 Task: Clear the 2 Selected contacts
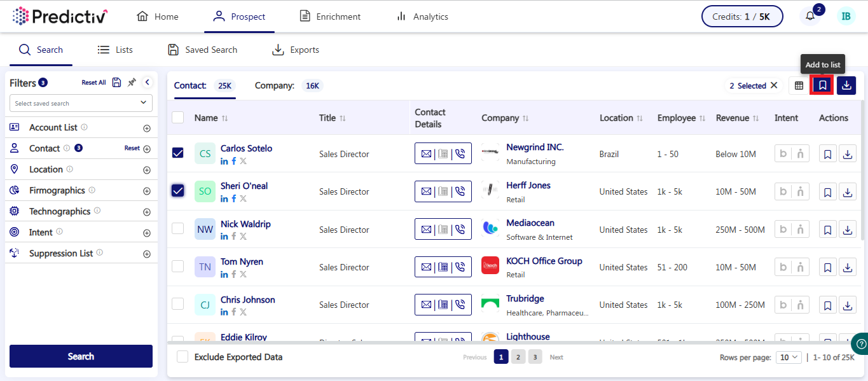pos(774,85)
